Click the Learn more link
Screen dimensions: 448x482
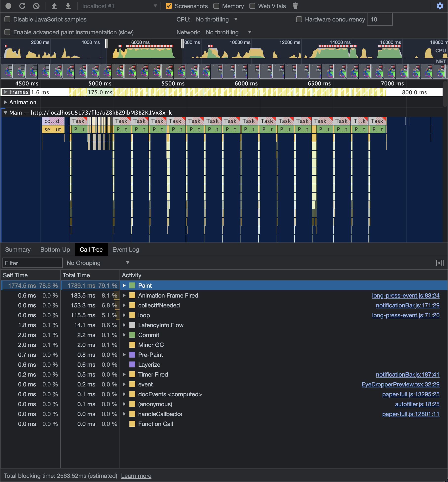(136, 476)
